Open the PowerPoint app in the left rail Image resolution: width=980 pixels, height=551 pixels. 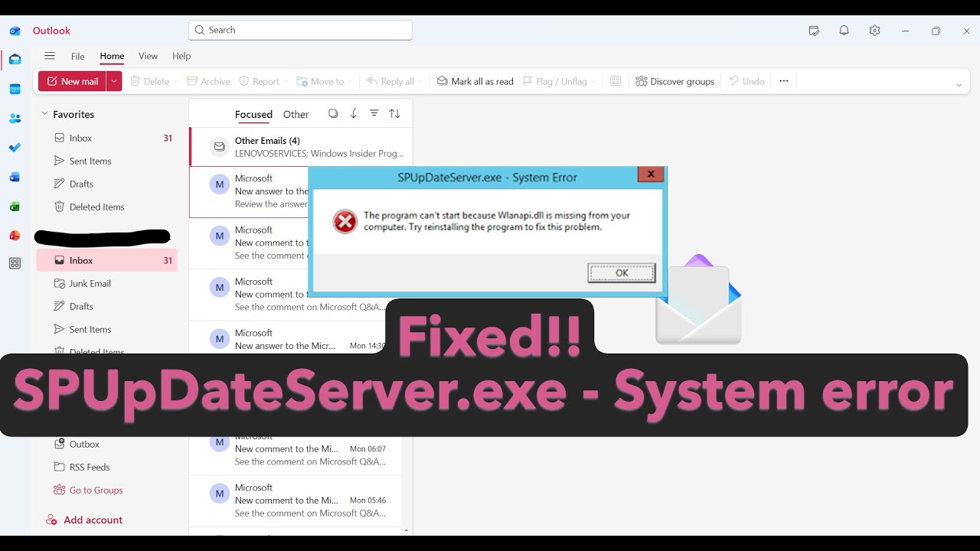15,235
